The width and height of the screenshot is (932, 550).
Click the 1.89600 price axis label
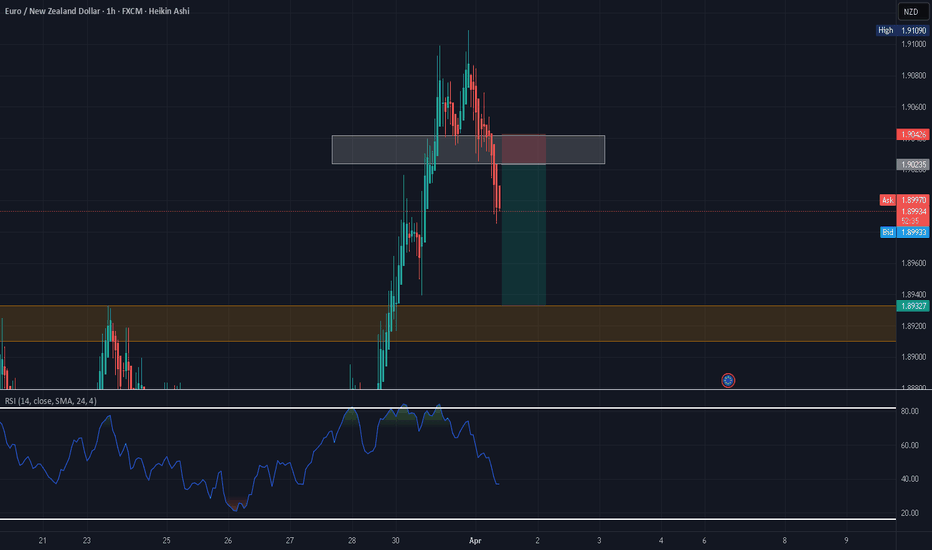tap(914, 263)
